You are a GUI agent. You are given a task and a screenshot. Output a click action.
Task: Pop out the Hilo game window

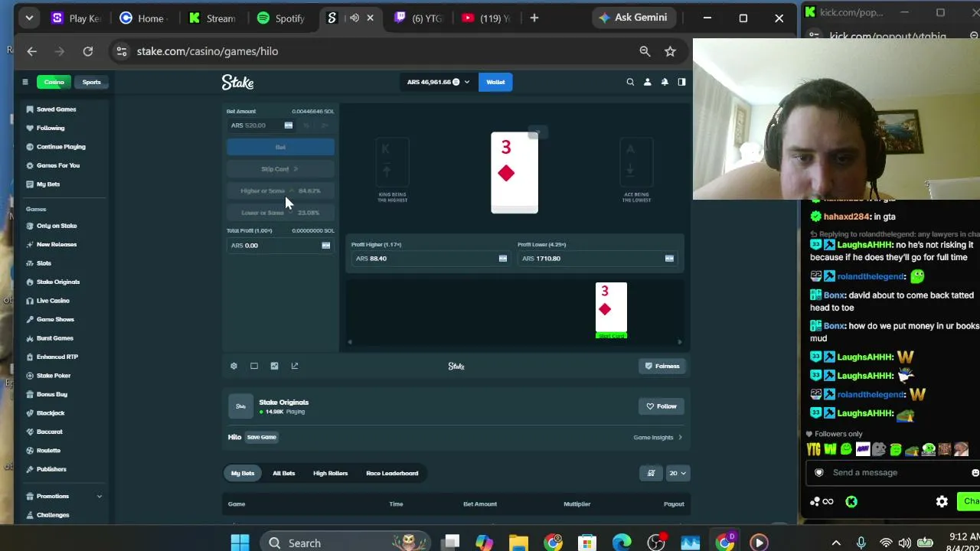pos(295,366)
